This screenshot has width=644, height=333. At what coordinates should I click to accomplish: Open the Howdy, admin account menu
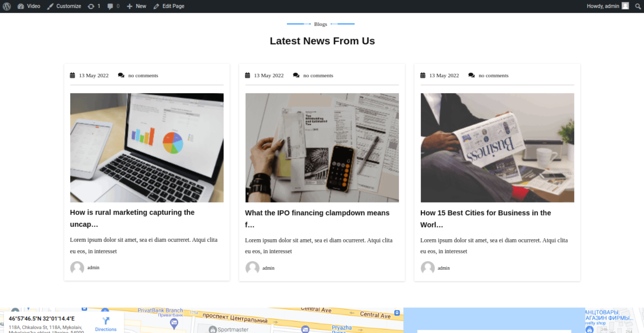[607, 6]
